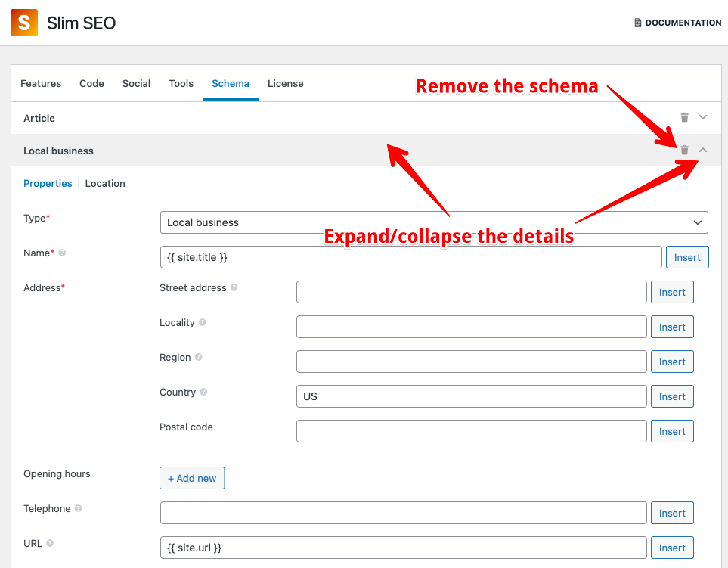Screen dimensions: 728x568
Task: Show help for Street address
Action: [234, 287]
